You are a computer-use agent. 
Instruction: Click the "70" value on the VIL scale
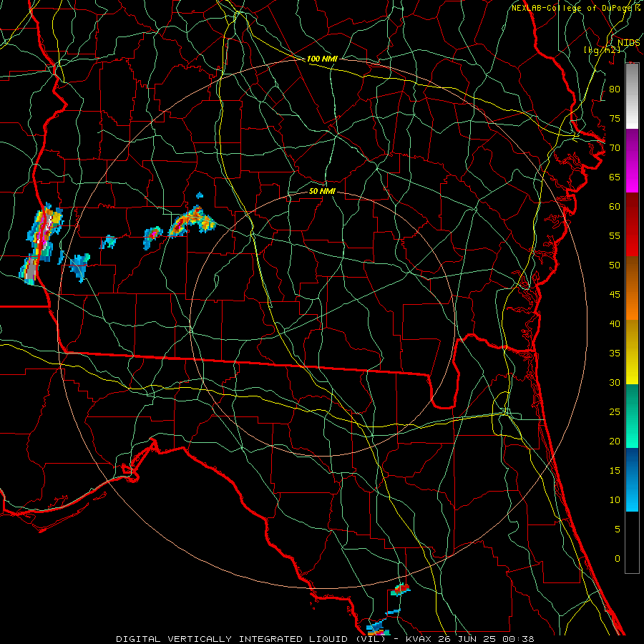pyautogui.click(x=615, y=148)
